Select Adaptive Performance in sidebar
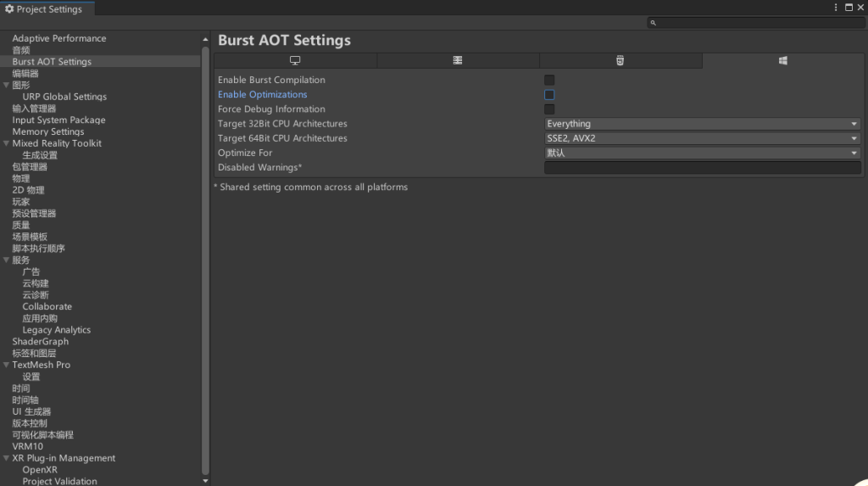The height and width of the screenshot is (486, 868). (x=59, y=38)
